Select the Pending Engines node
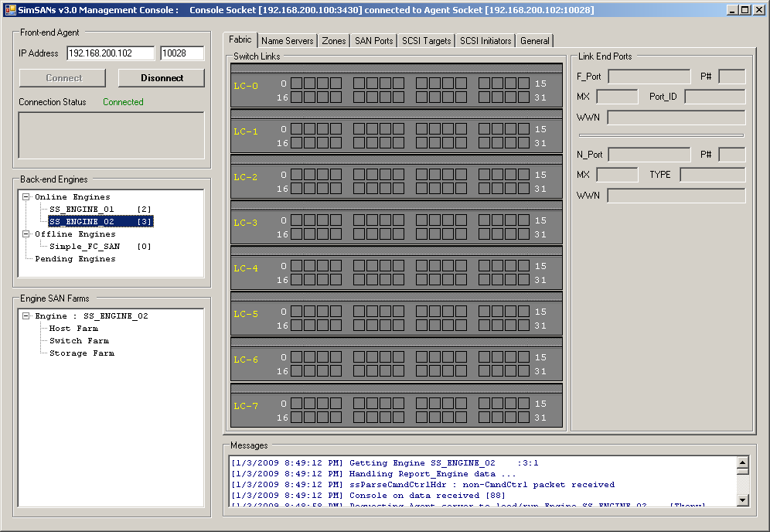 (75, 259)
